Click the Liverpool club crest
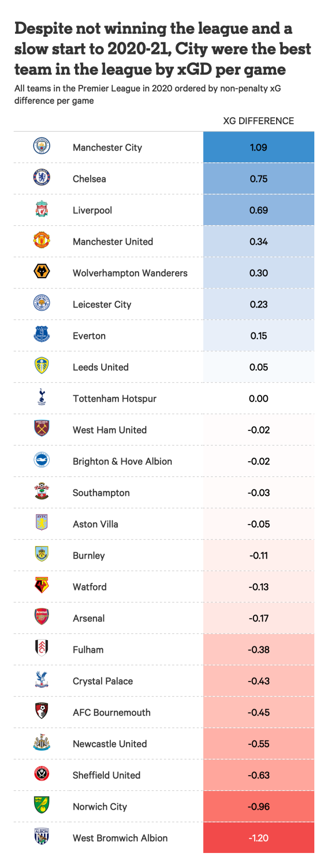 click(x=41, y=209)
